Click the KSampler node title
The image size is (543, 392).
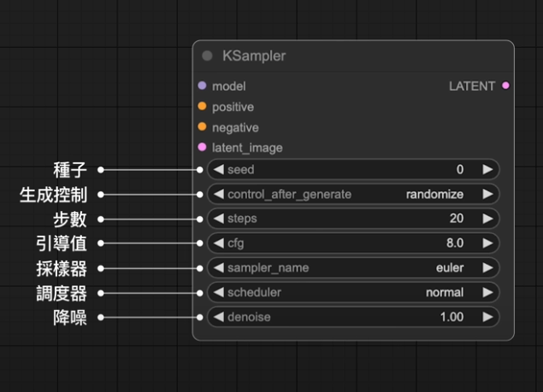(254, 56)
